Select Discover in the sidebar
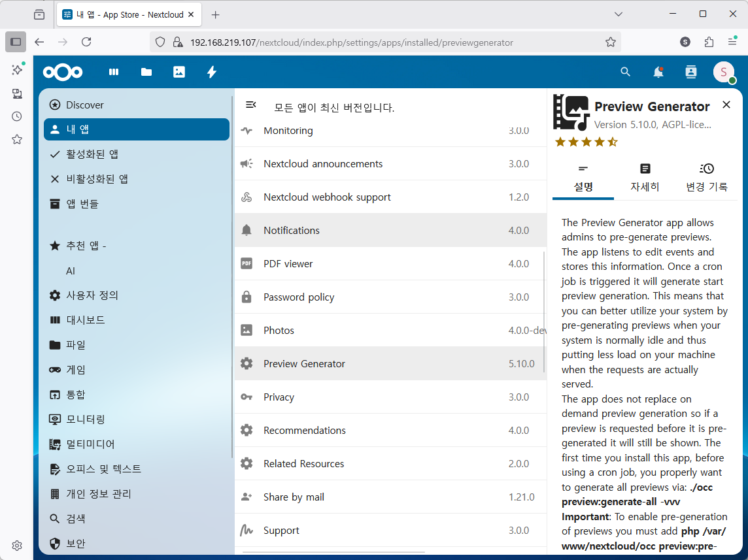748x560 pixels. (x=137, y=105)
